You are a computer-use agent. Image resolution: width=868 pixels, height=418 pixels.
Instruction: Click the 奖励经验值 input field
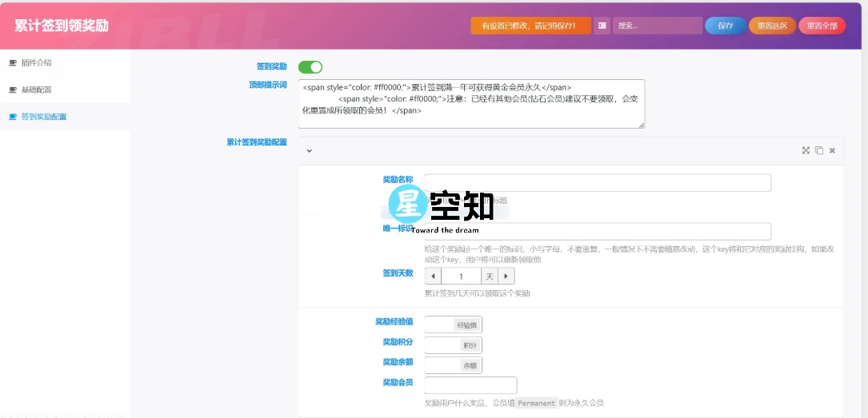click(x=439, y=324)
